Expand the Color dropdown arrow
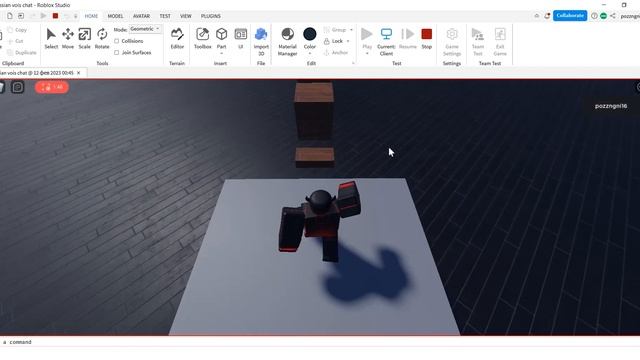The height and width of the screenshot is (360, 640). [x=310, y=53]
